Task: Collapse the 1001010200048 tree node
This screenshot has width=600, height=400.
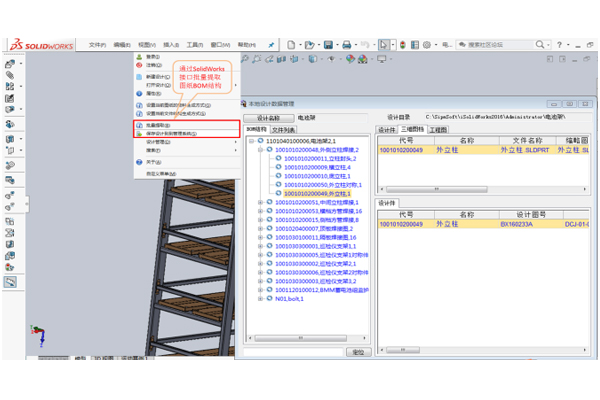Action: [260, 150]
